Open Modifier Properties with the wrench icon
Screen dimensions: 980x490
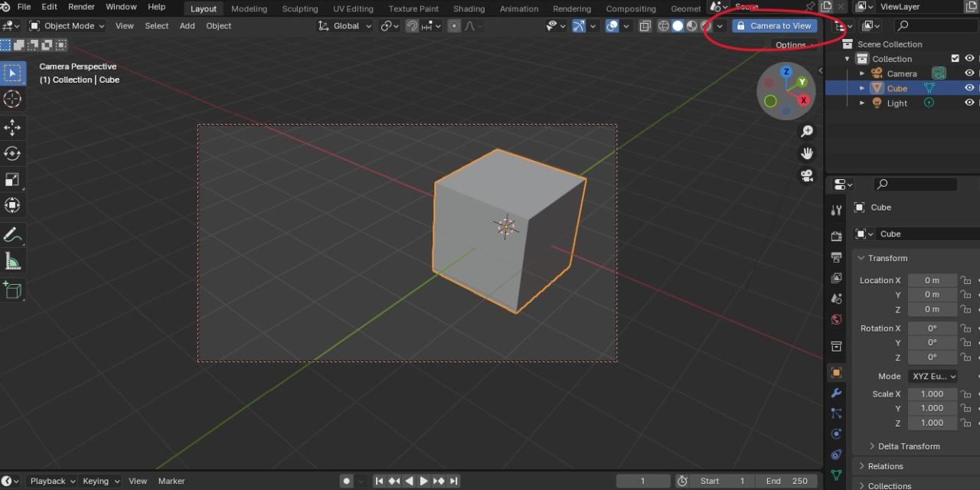click(835, 393)
